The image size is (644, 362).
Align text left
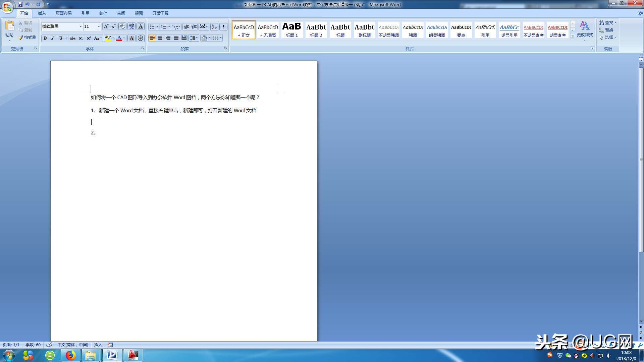click(152, 38)
